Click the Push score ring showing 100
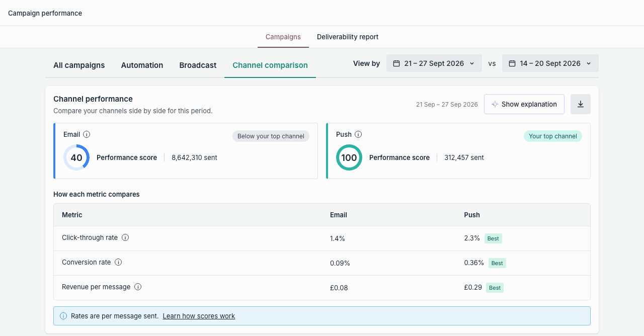This screenshot has height=336, width=644. coord(349,157)
